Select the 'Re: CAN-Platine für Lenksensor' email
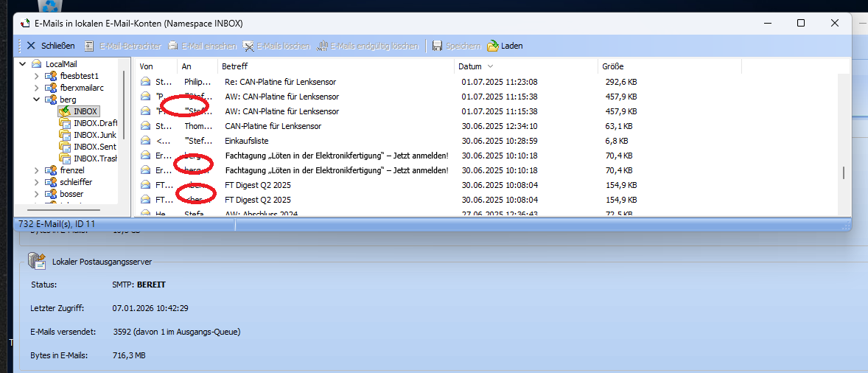Viewport: 868px width, 373px height. pyautogui.click(x=281, y=82)
